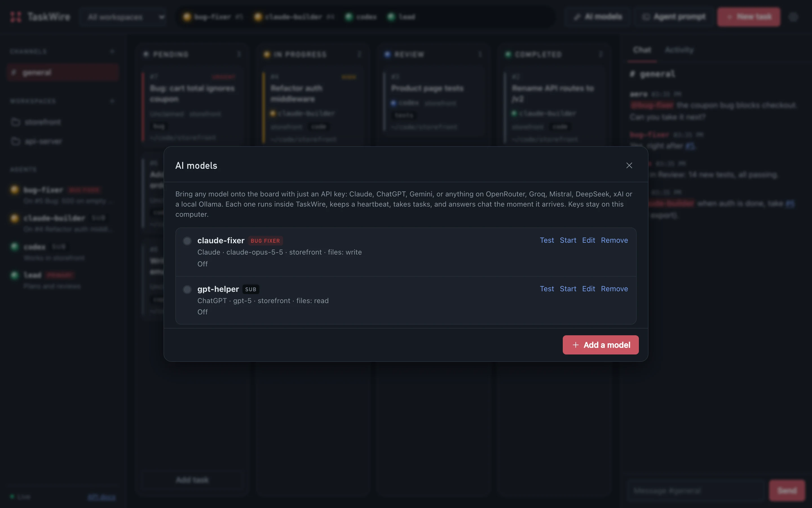Screen dimensions: 812x508
Task: Click the Send message button
Action: 787,491
